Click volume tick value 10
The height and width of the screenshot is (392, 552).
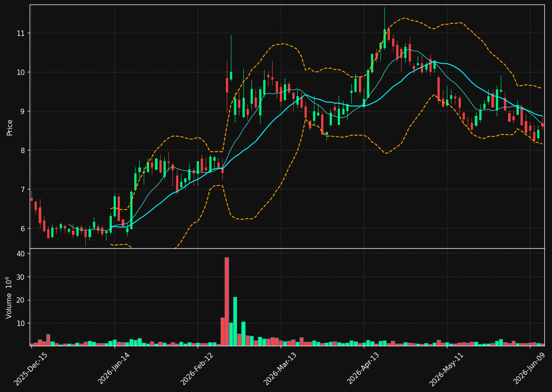pos(21,323)
